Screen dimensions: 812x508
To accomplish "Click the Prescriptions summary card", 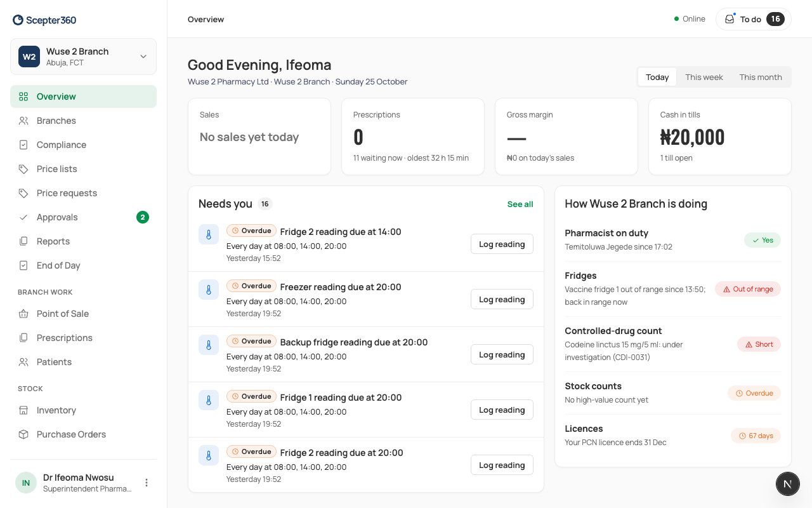I will pyautogui.click(x=413, y=137).
